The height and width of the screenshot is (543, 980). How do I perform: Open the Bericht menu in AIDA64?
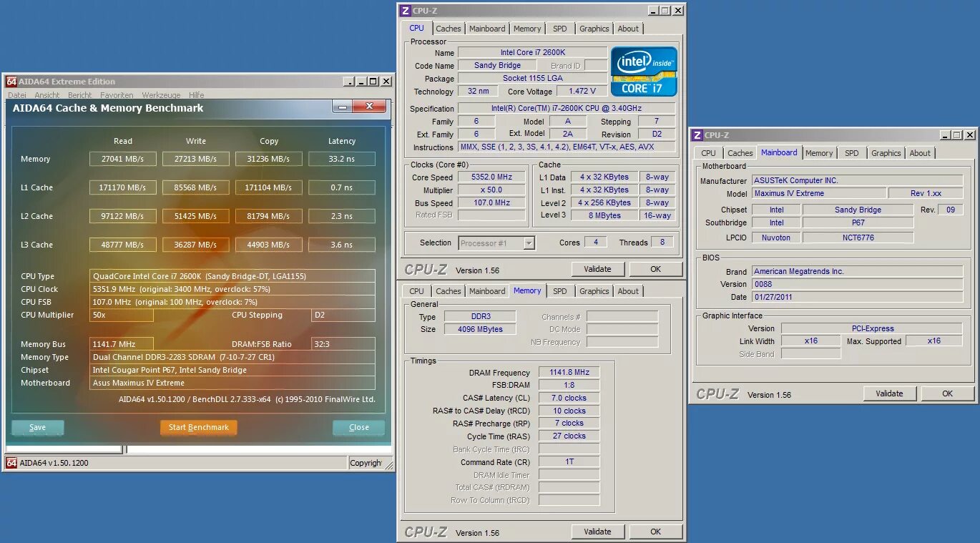coord(80,95)
